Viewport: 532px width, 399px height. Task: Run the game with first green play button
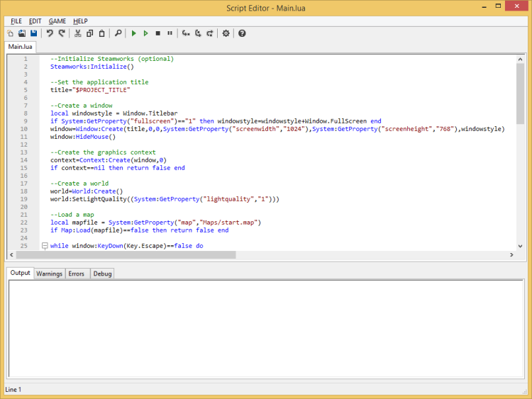[134, 33]
